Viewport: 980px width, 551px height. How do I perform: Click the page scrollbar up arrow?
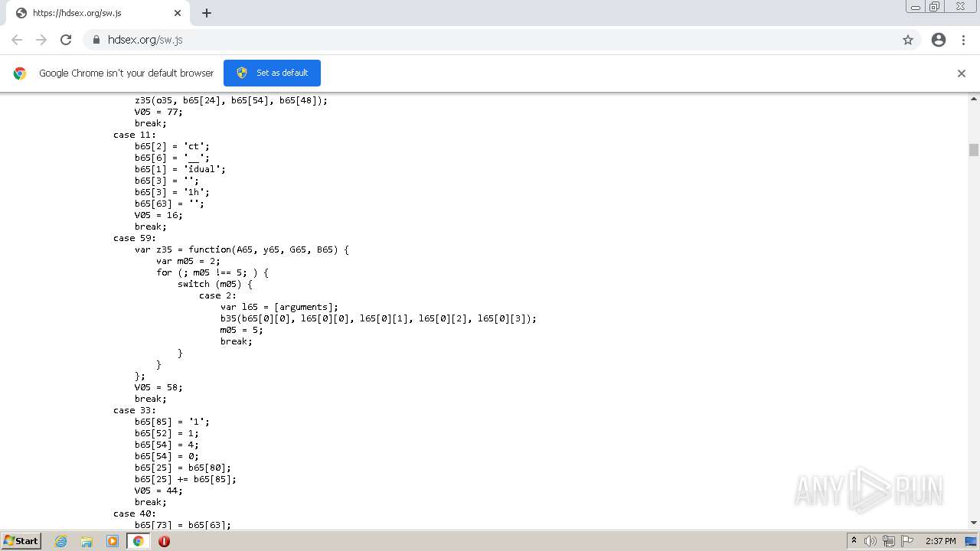tap(974, 99)
